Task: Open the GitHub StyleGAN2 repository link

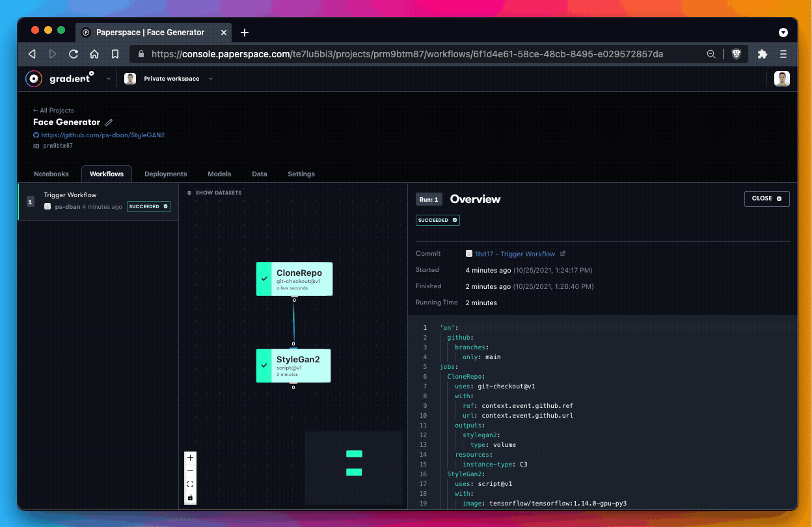Action: (103, 135)
